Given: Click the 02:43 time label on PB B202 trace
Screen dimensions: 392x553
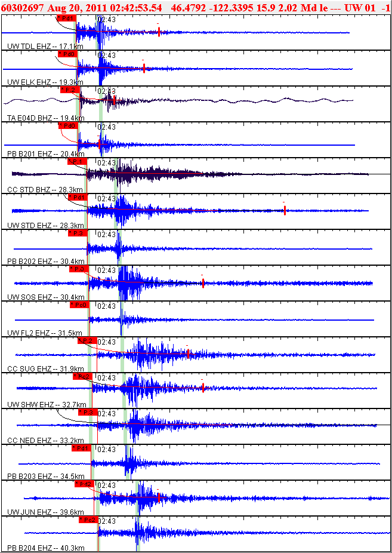Looking at the screenshot, I should pyautogui.click(x=106, y=235).
